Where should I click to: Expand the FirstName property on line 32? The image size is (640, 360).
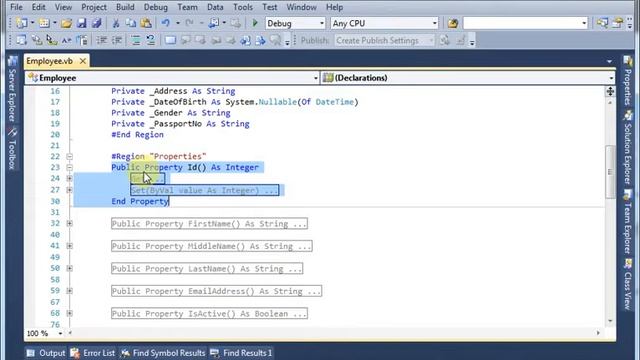69,224
